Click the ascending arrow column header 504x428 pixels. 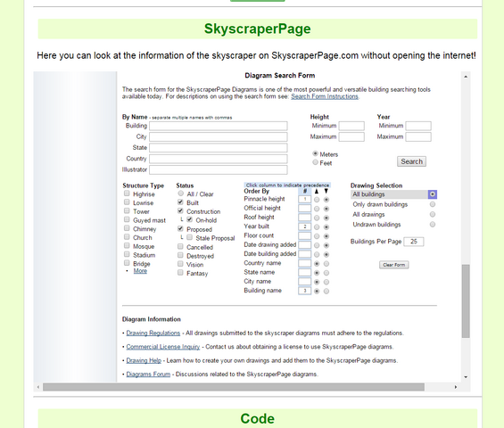click(317, 191)
